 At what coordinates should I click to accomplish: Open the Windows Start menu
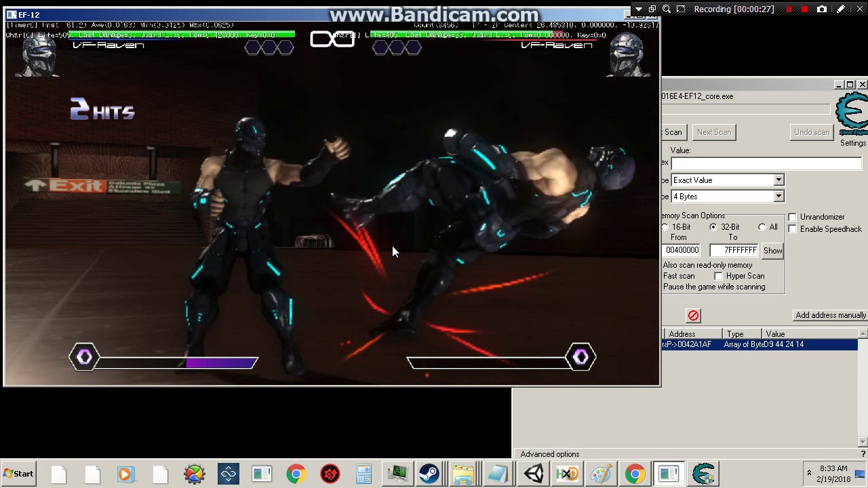tap(19, 474)
